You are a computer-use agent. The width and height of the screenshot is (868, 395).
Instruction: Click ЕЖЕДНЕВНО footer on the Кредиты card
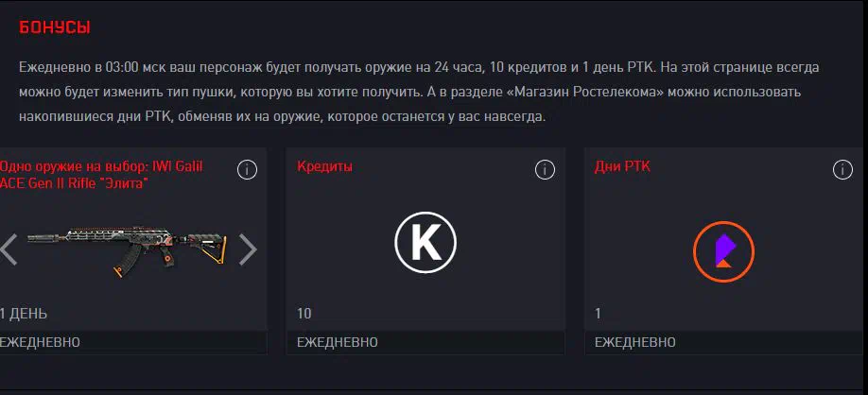(x=425, y=342)
